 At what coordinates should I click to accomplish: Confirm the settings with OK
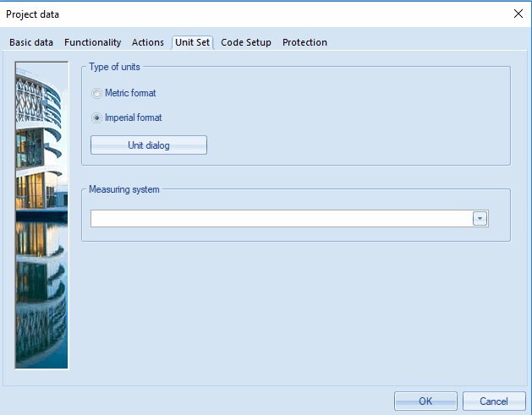(425, 401)
